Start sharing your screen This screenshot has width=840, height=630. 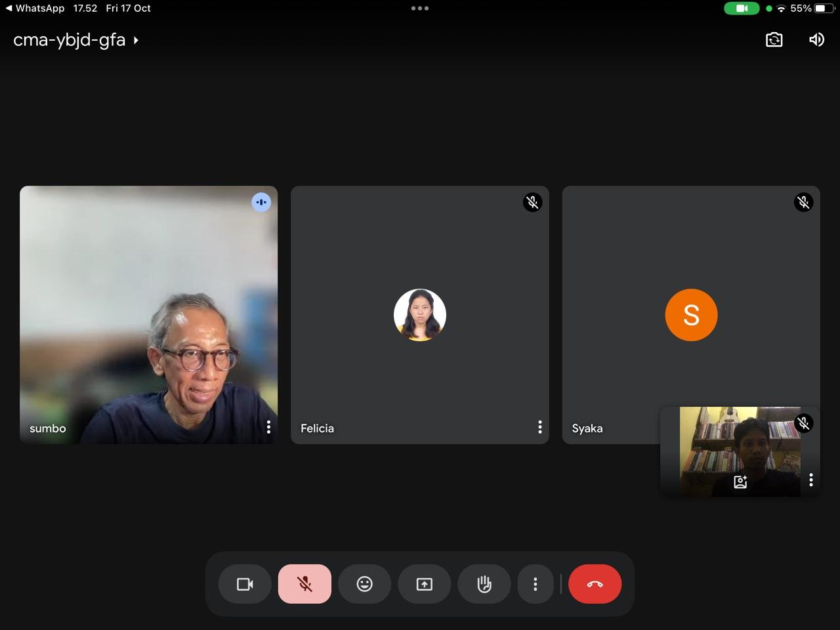(425, 584)
